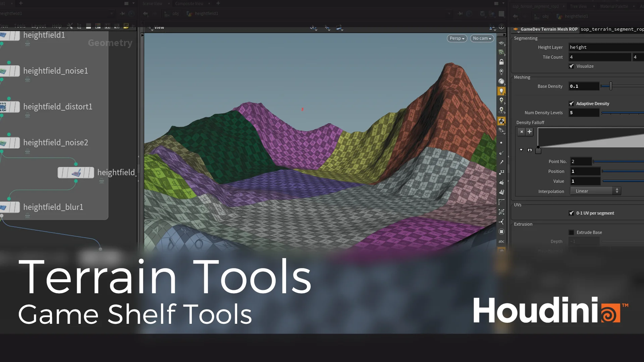Image resolution: width=644 pixels, height=362 pixels.
Task: Uncheck 0-1 UV per segment
Action: (572, 213)
